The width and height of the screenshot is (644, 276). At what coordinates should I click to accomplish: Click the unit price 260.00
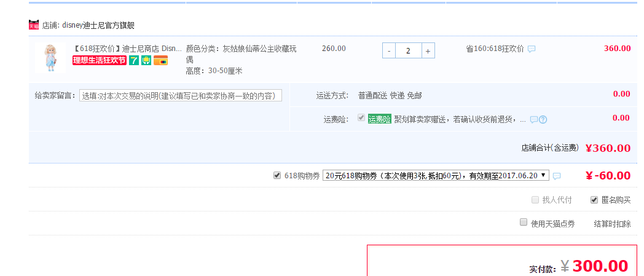[x=334, y=49]
